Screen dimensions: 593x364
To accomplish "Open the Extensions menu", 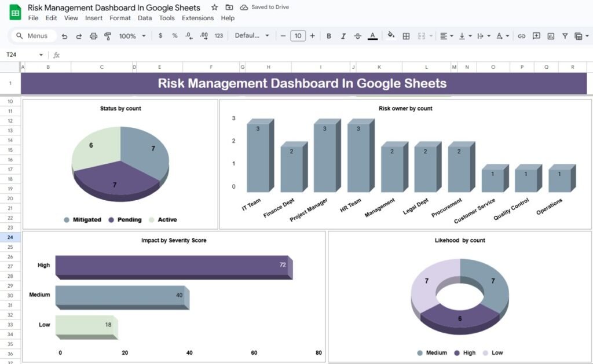I will click(x=197, y=18).
